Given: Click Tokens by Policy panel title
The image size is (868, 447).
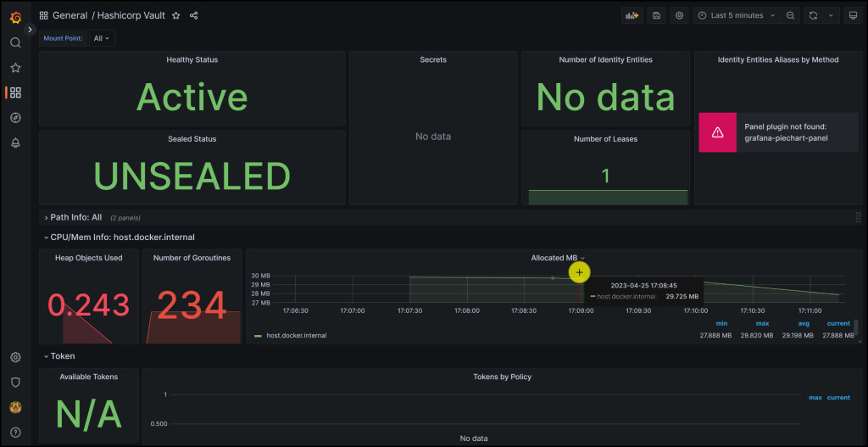Looking at the screenshot, I should pyautogui.click(x=502, y=377).
